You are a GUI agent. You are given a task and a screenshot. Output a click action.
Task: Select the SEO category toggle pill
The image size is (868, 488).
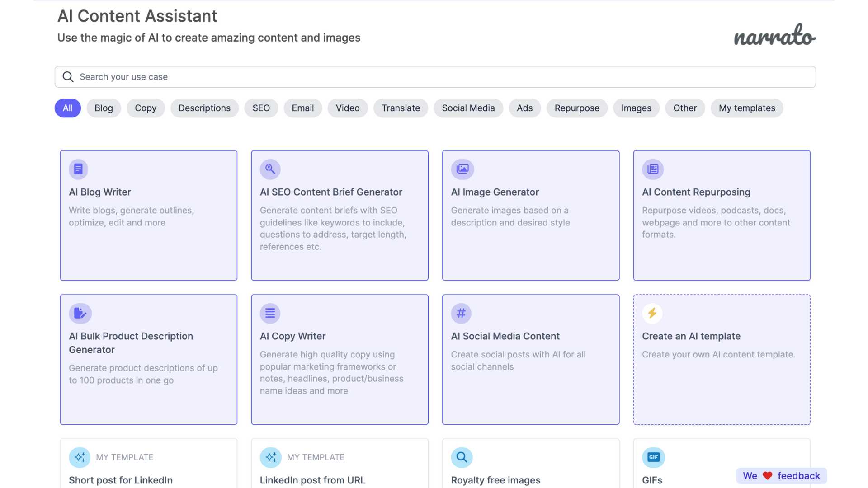coord(260,107)
